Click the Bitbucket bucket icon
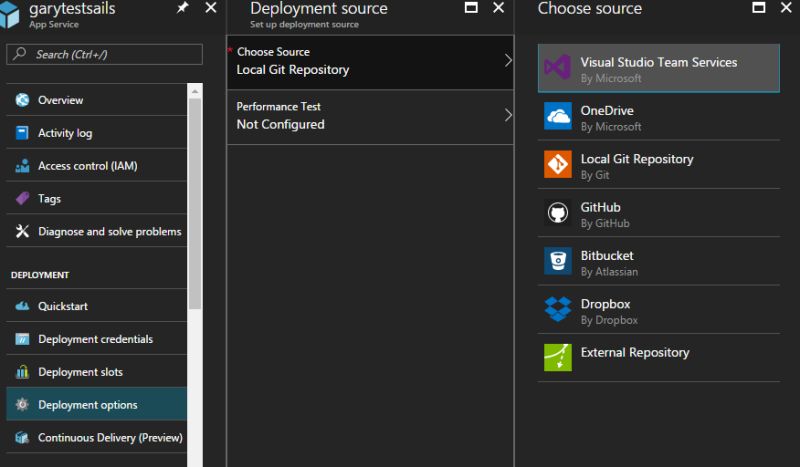Image resolution: width=800 pixels, height=467 pixels. (558, 261)
